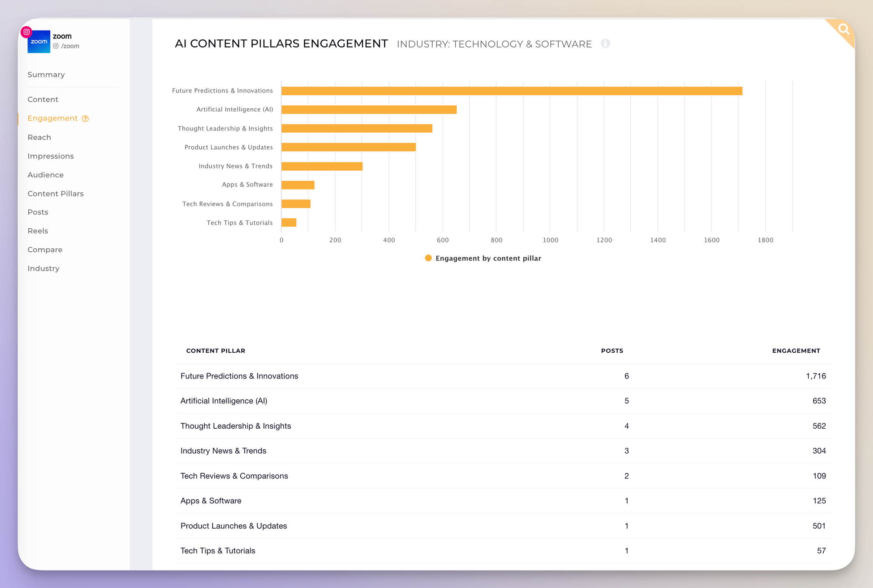Click the 1,716 engagement value
The width and height of the screenshot is (873, 588).
(816, 376)
